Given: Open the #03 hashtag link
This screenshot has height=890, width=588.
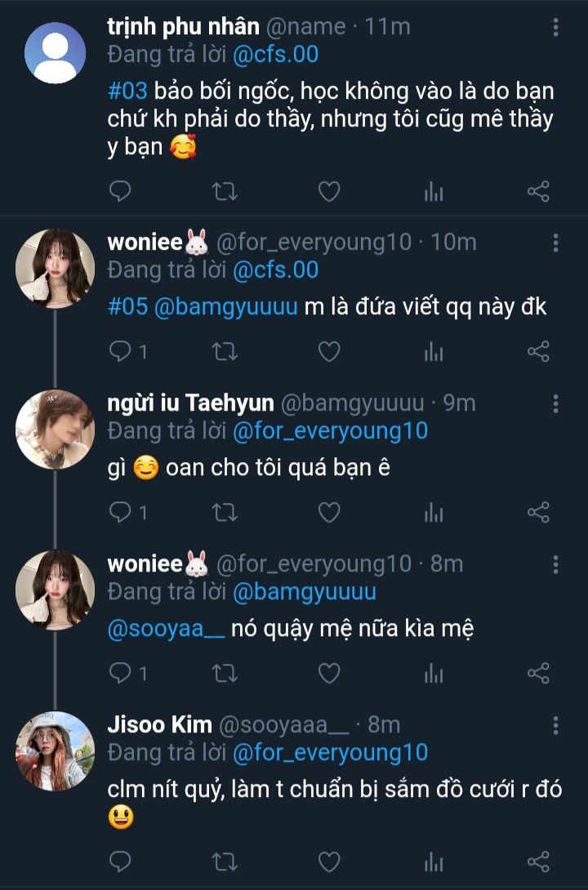Looking at the screenshot, I should coord(126,91).
